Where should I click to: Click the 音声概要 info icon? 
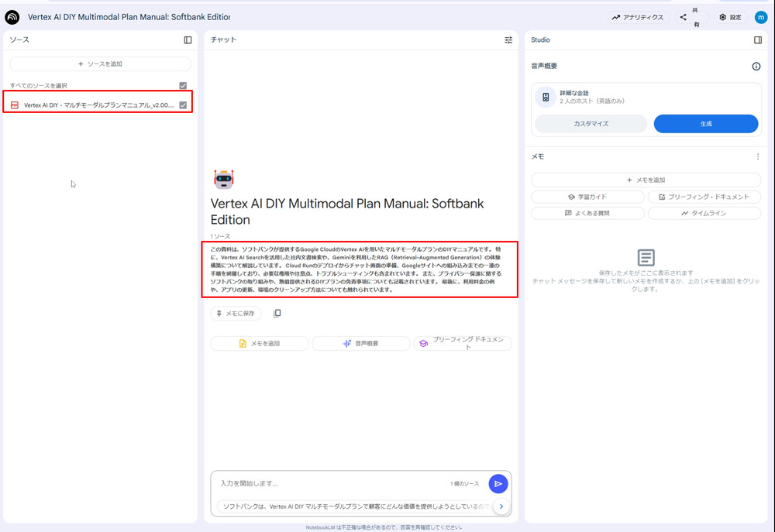[756, 67]
